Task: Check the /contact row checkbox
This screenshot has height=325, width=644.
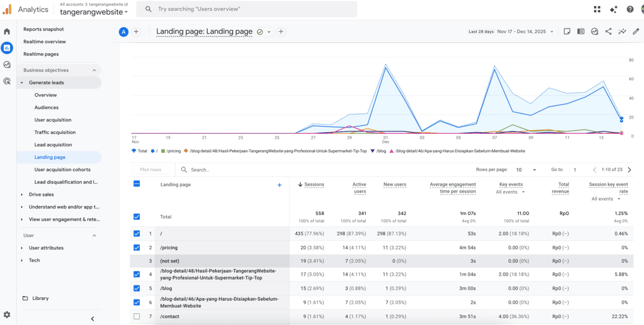Action: click(x=137, y=316)
